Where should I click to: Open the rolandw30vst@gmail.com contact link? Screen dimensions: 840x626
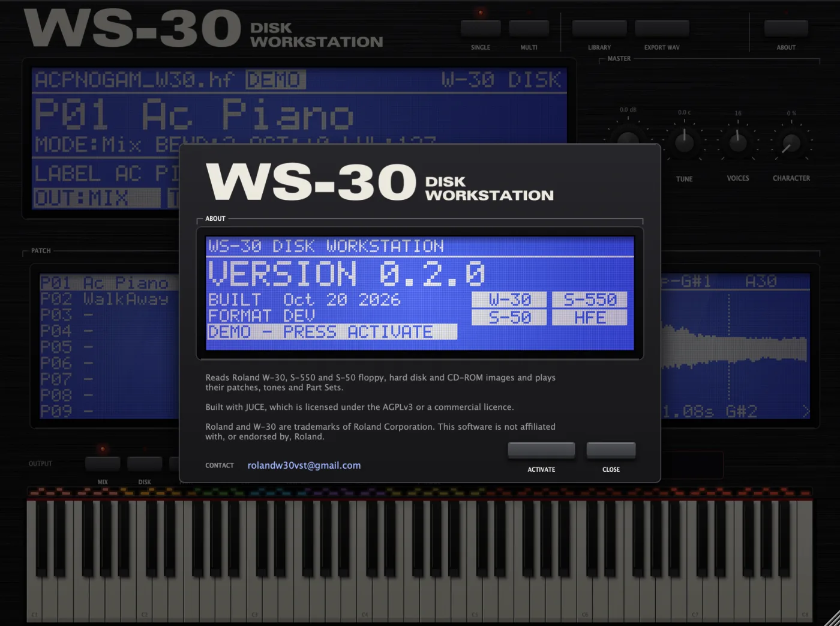tap(304, 465)
